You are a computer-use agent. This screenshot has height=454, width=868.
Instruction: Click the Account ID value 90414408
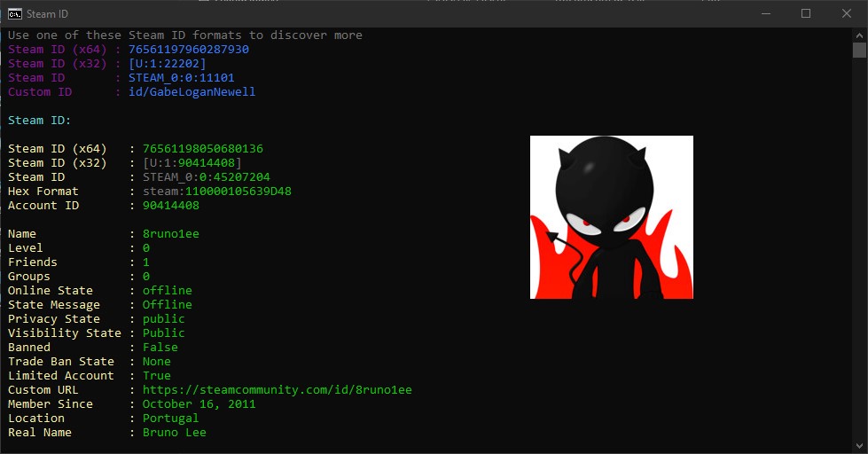click(x=171, y=206)
